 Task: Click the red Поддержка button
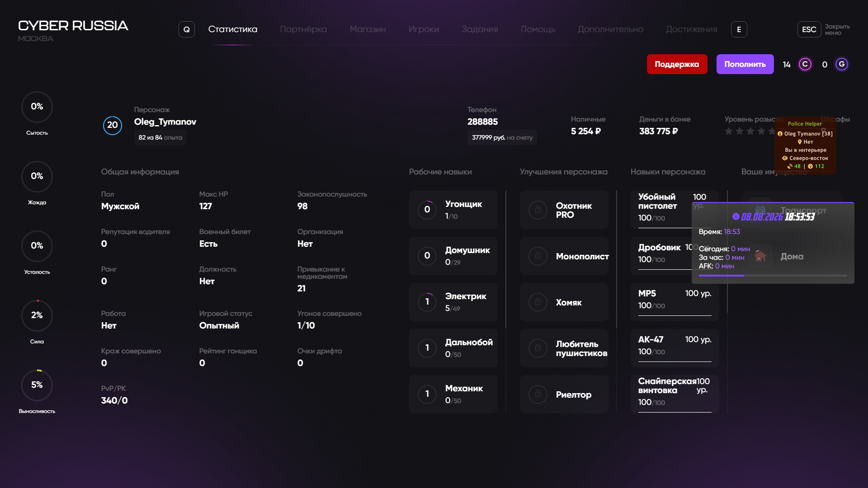tap(677, 64)
